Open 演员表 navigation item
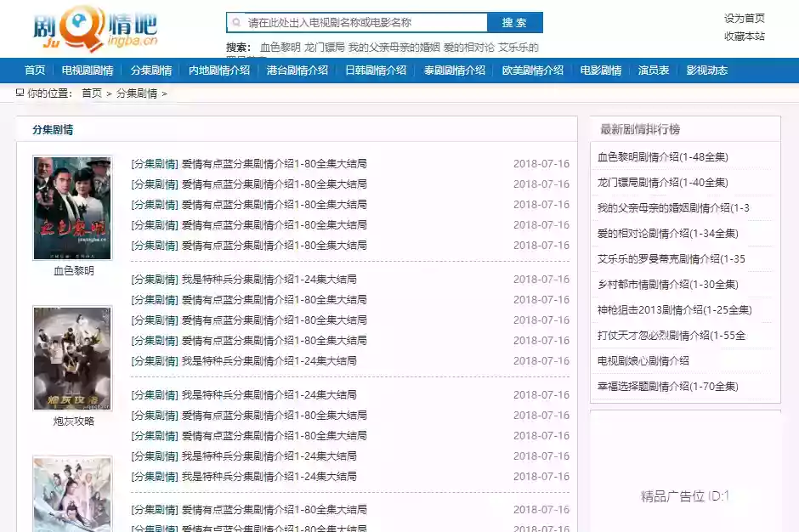Image resolution: width=799 pixels, height=532 pixels. pos(654,71)
